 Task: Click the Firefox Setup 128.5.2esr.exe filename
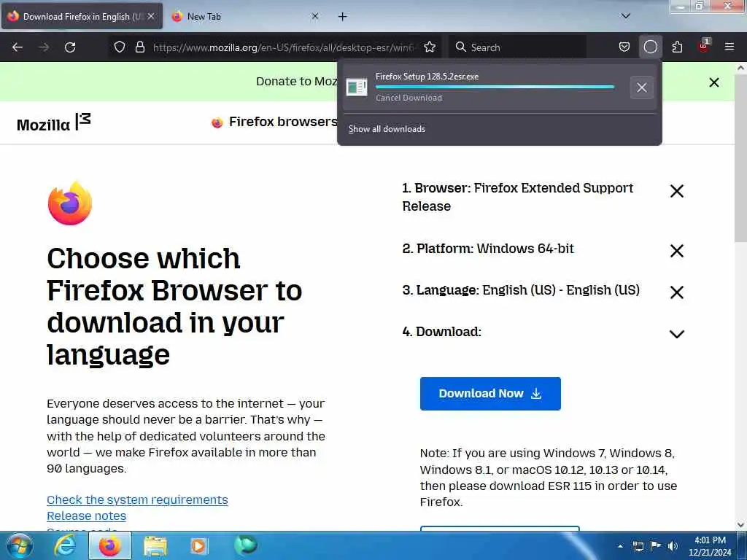click(427, 76)
